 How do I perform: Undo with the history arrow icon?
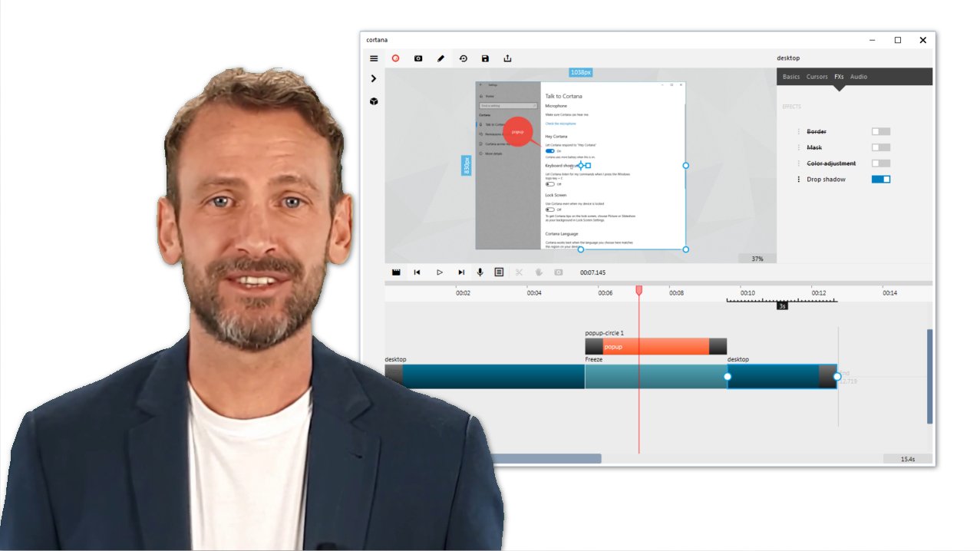[464, 58]
